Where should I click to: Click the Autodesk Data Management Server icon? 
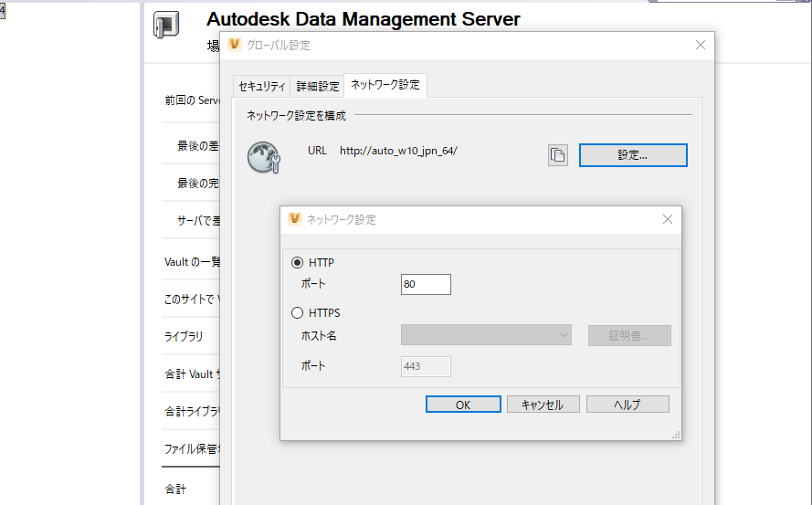tap(166, 25)
